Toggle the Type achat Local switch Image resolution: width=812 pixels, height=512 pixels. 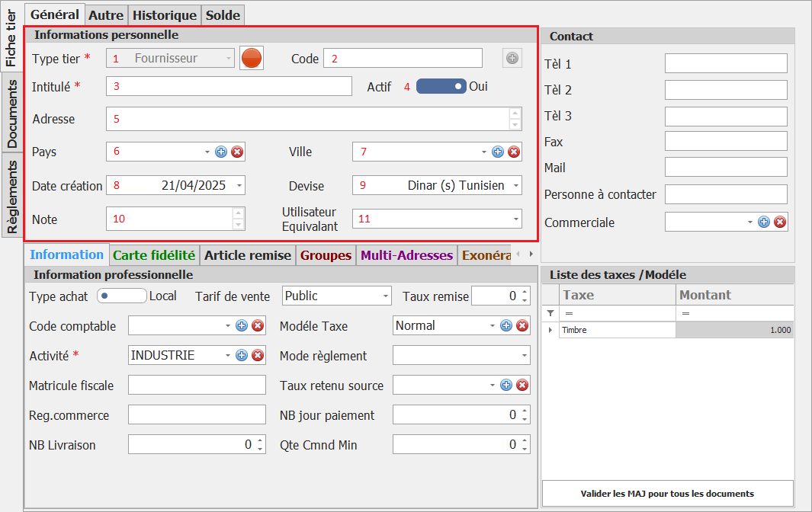point(121,296)
